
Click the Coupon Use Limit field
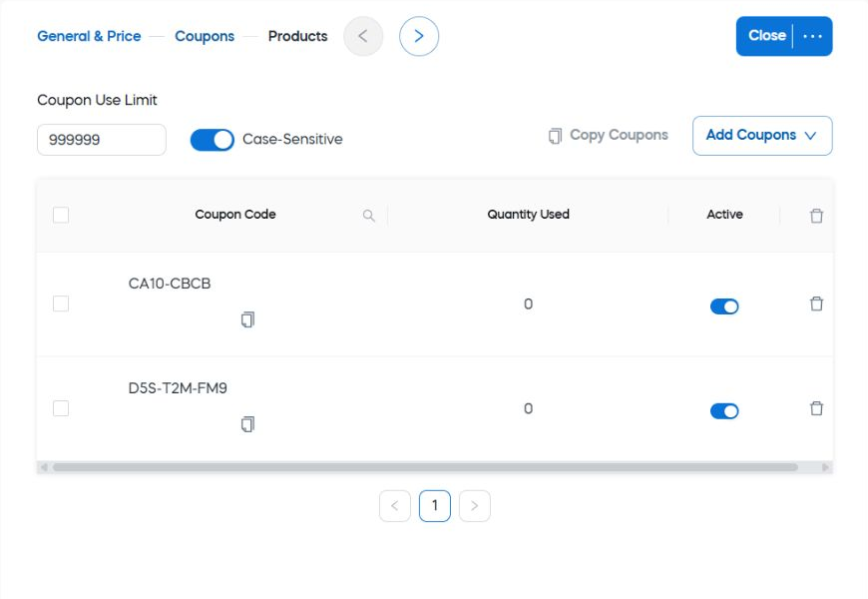tap(102, 140)
